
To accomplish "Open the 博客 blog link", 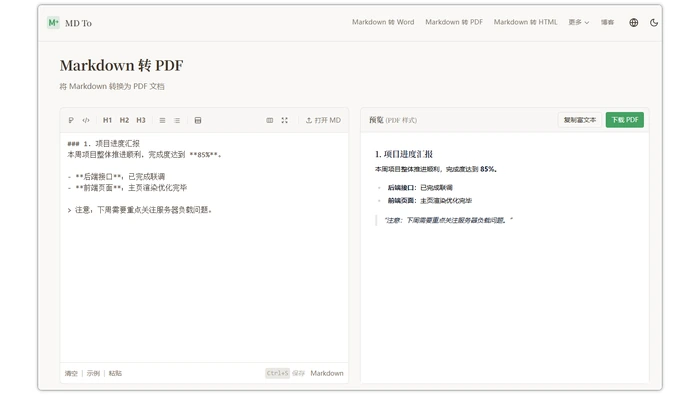I will (x=607, y=22).
